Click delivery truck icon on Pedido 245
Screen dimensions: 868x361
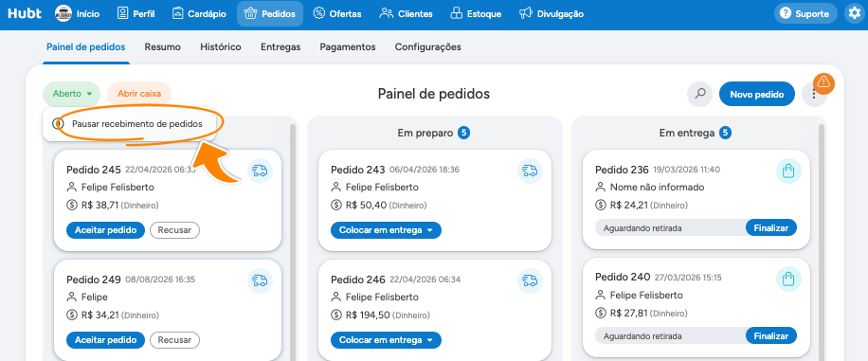tap(260, 171)
